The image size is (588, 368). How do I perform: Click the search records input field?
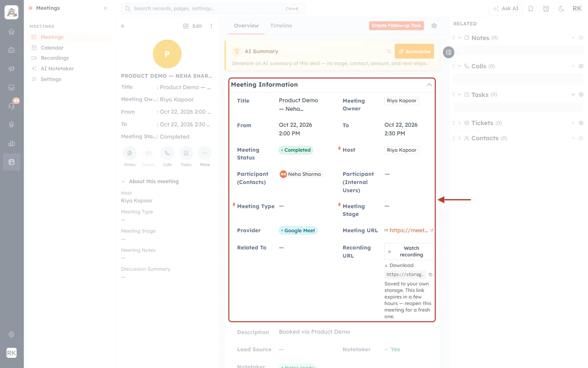(213, 9)
